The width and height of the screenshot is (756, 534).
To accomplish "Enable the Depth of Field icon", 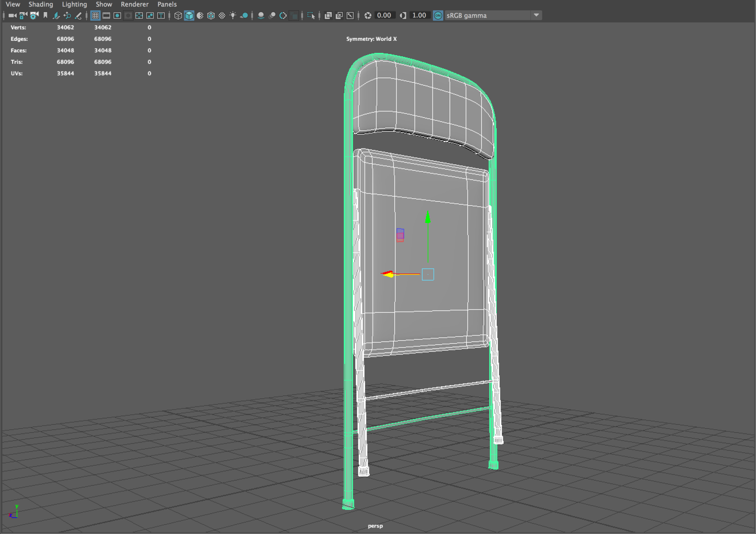I will (x=294, y=15).
